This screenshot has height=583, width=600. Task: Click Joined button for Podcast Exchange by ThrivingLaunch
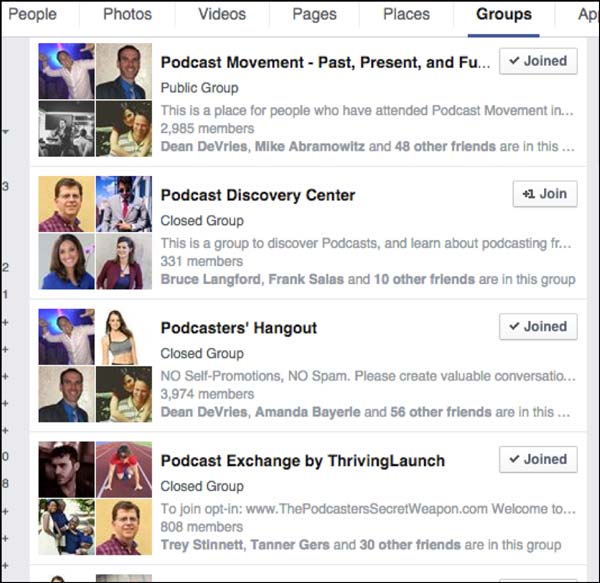(x=538, y=459)
